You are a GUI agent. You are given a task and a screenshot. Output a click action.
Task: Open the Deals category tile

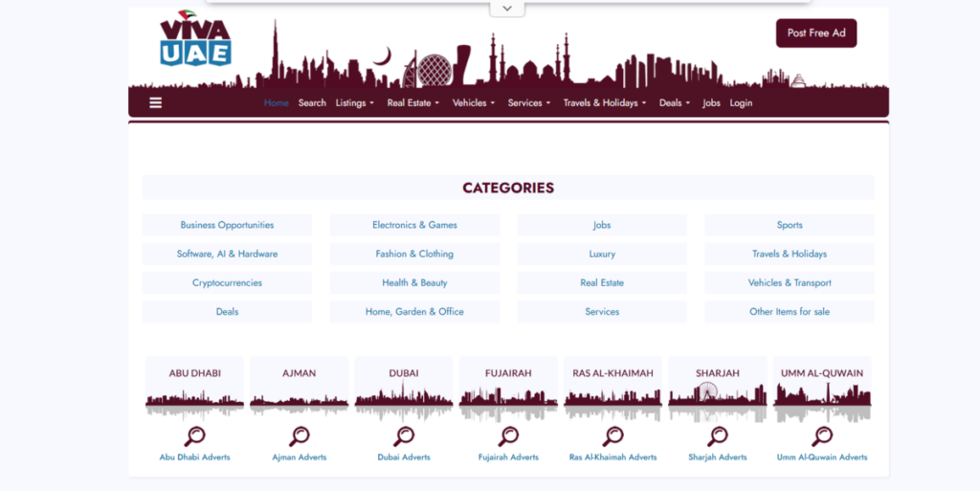tap(227, 312)
